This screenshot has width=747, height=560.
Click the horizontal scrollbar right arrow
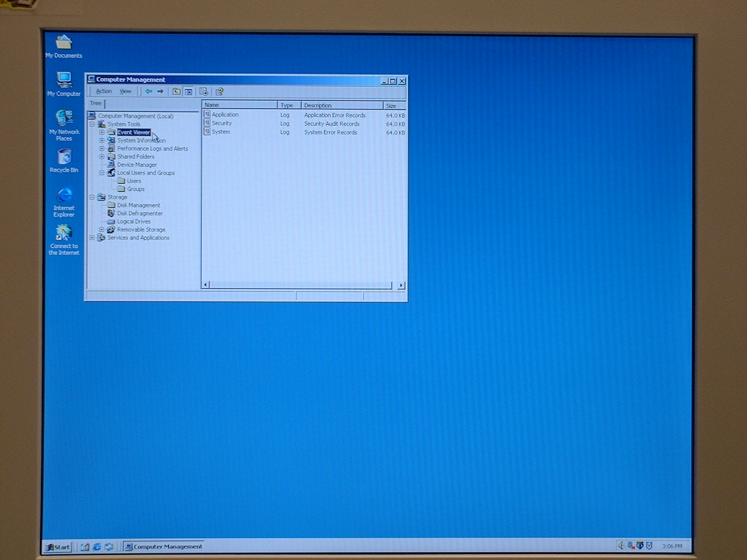[x=401, y=285]
